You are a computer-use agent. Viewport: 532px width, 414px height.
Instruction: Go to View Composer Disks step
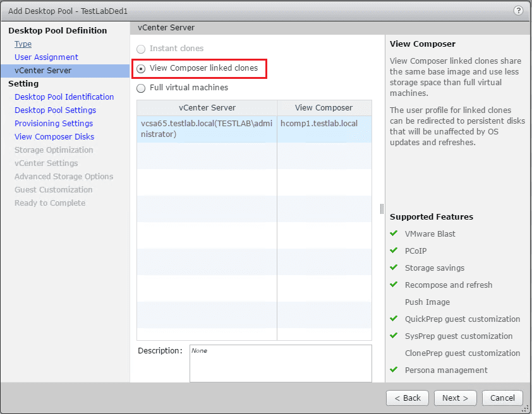(54, 136)
